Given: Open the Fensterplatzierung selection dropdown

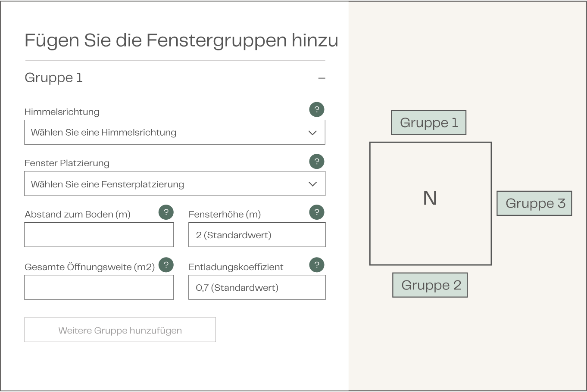Looking at the screenshot, I should [x=175, y=184].
